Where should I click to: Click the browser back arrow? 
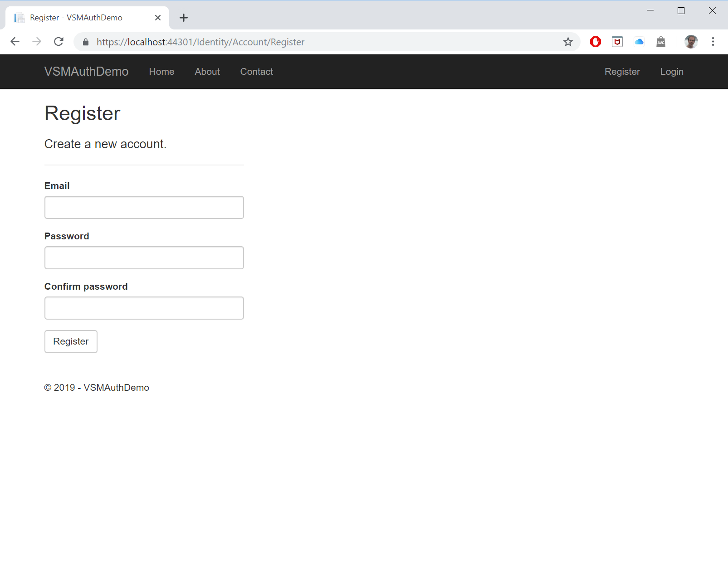point(15,42)
